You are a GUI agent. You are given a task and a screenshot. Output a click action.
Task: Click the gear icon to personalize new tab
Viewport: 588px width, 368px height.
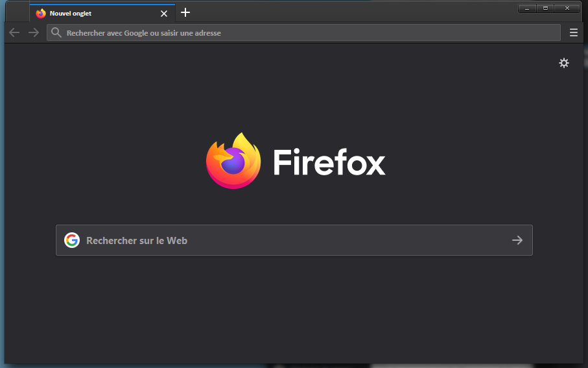click(x=563, y=63)
